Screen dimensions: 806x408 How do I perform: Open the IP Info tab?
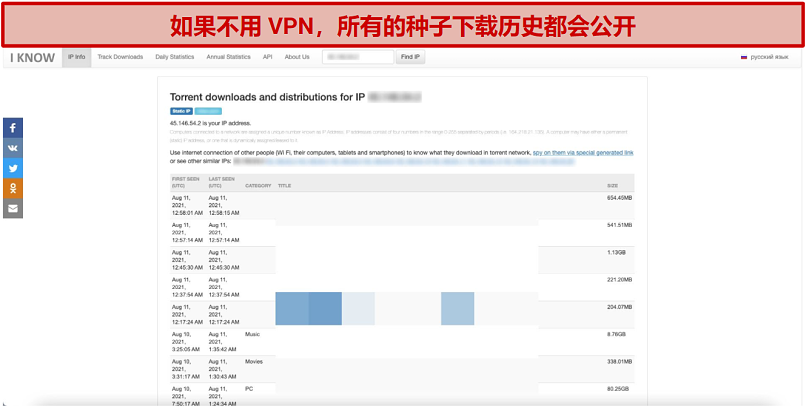pos(77,57)
